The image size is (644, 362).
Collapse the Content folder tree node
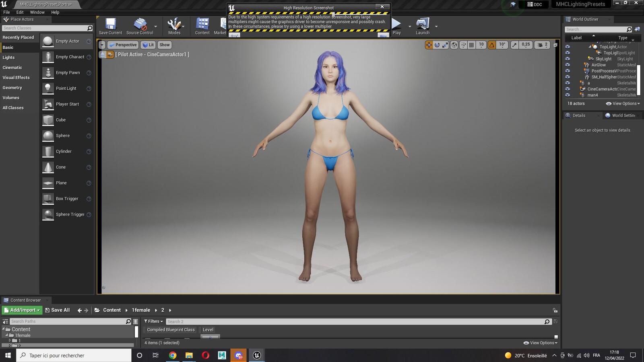pos(3,329)
